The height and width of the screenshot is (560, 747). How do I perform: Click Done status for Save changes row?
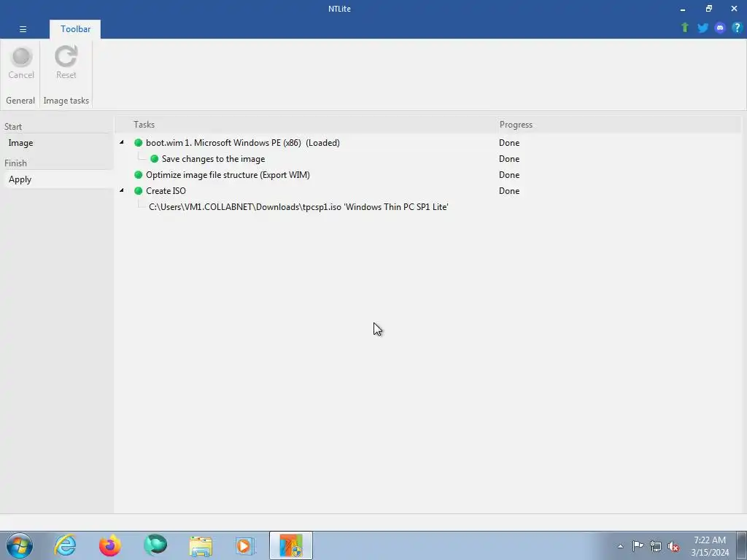point(508,159)
